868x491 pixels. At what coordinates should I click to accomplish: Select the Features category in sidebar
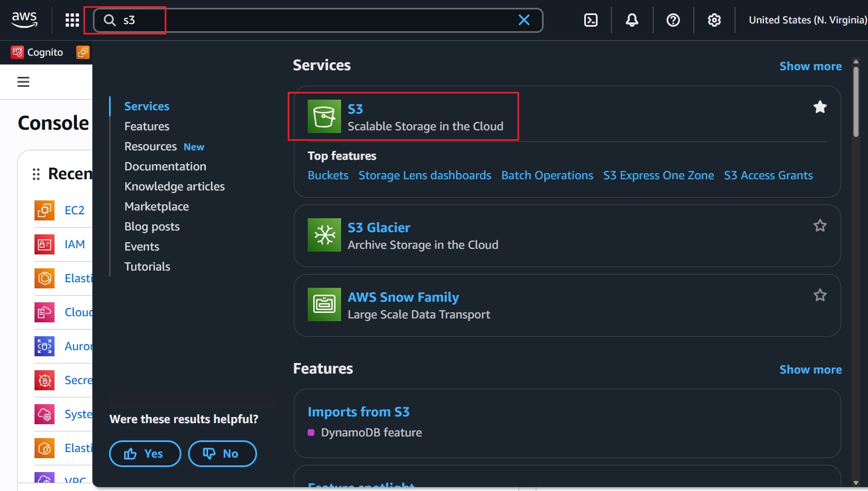coord(147,126)
